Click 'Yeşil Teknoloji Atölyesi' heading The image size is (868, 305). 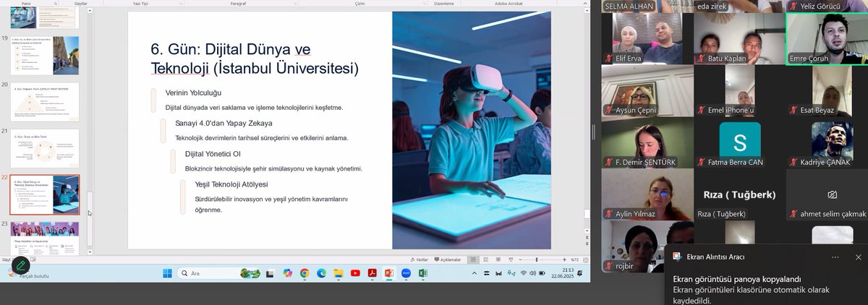(x=231, y=184)
